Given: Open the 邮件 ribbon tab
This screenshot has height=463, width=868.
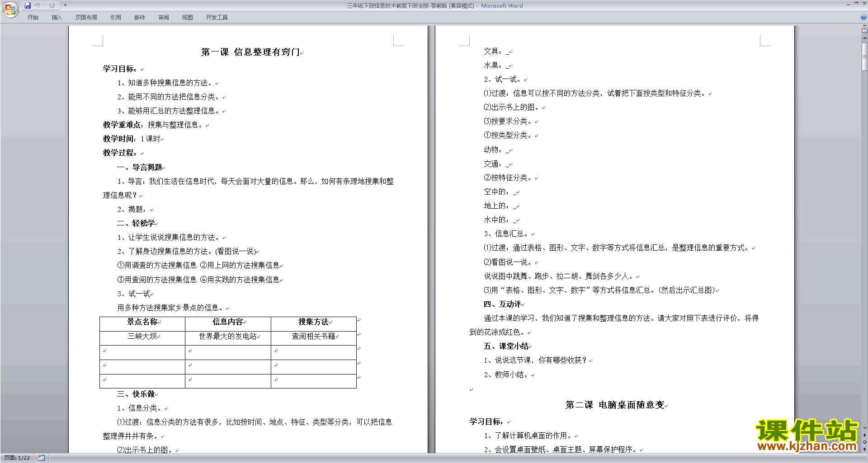Looking at the screenshot, I should click(140, 18).
